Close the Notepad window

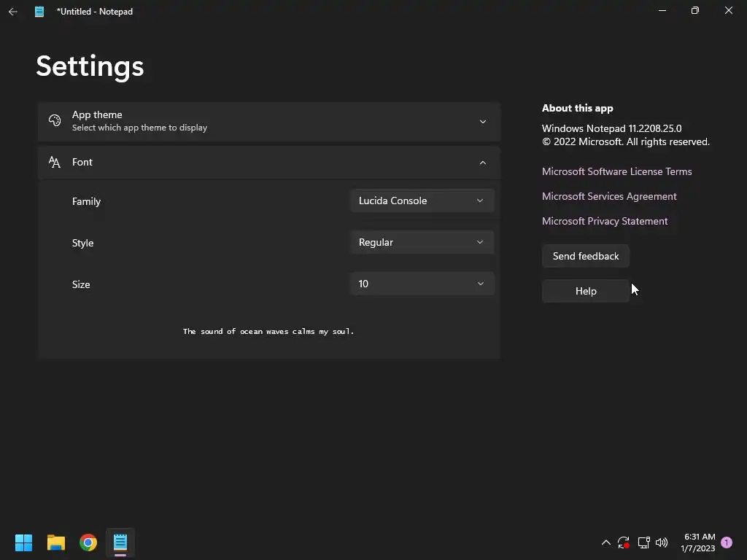729,10
